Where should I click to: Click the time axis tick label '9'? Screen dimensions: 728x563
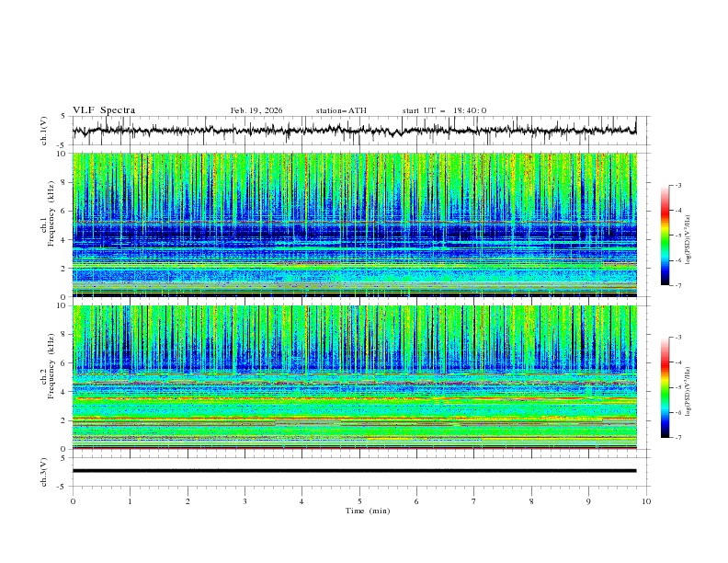(x=588, y=501)
